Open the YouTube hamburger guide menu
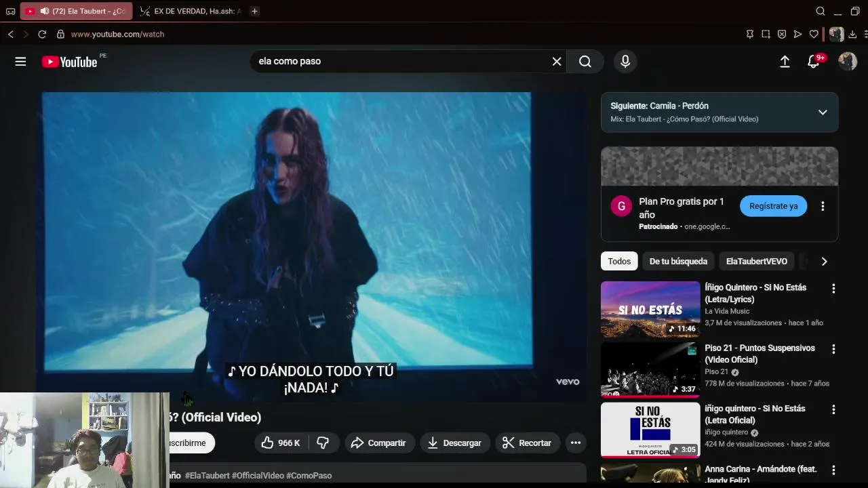 pos(20,62)
